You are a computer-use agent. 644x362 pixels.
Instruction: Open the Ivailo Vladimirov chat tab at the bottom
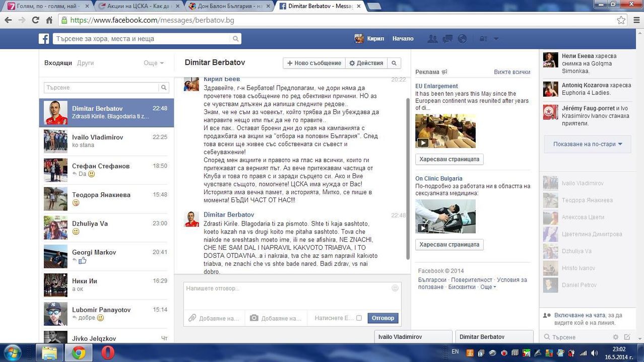click(x=413, y=337)
